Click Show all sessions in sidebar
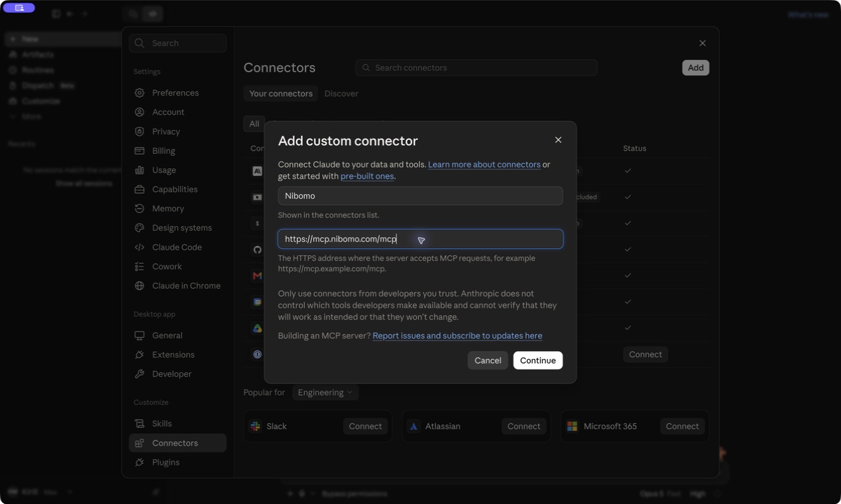The height and width of the screenshot is (504, 841). point(83,184)
